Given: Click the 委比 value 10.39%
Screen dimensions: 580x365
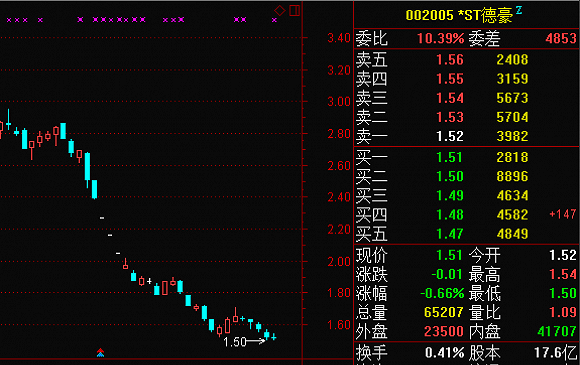Looking at the screenshot, I should tap(441, 38).
